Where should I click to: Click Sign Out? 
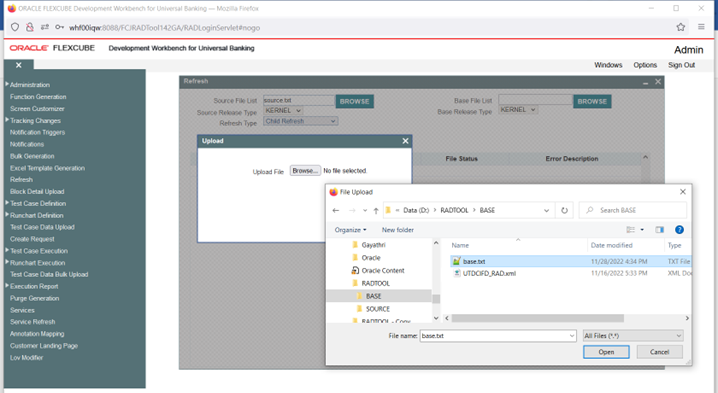point(681,65)
